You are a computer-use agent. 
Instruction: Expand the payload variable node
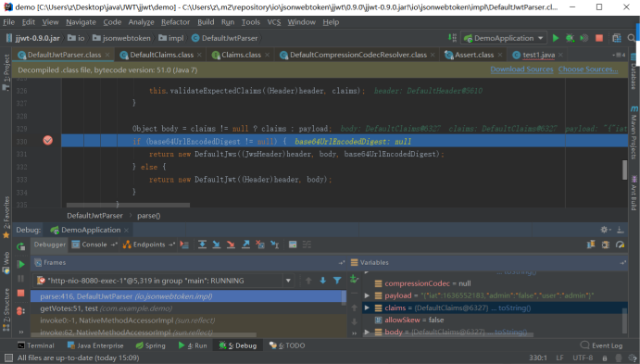pyautogui.click(x=367, y=295)
